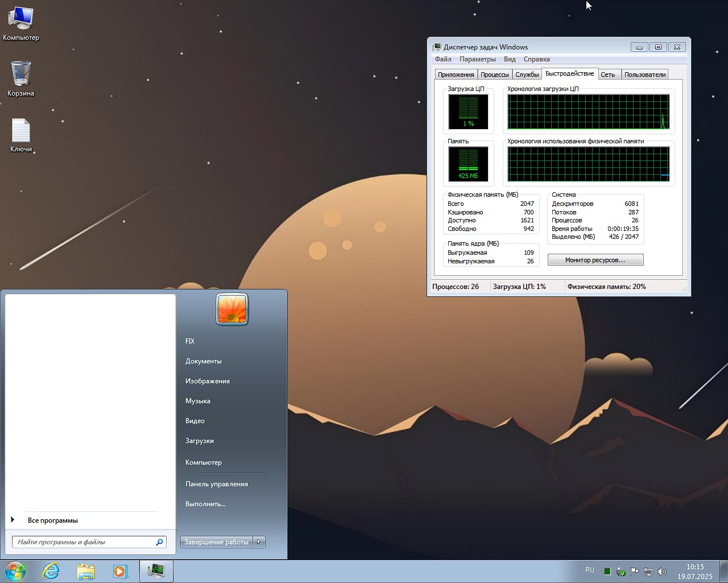Open the RU language selector
This screenshot has height=583, width=728.
pos(589,570)
